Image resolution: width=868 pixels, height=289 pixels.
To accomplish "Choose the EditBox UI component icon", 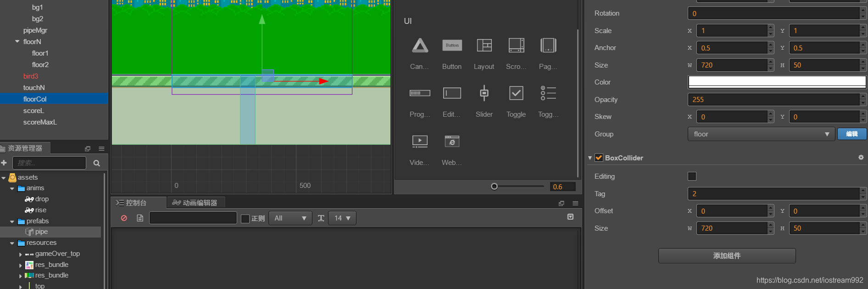I will [x=452, y=93].
